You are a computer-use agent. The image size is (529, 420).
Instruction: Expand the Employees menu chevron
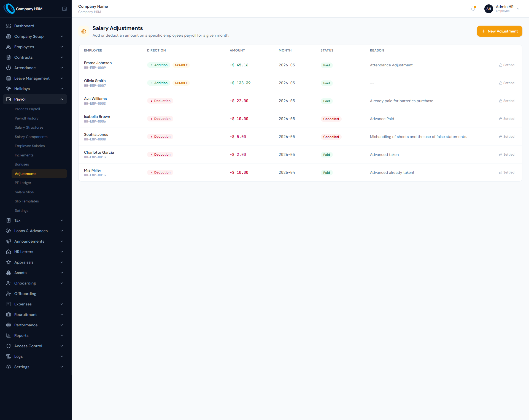click(x=62, y=47)
